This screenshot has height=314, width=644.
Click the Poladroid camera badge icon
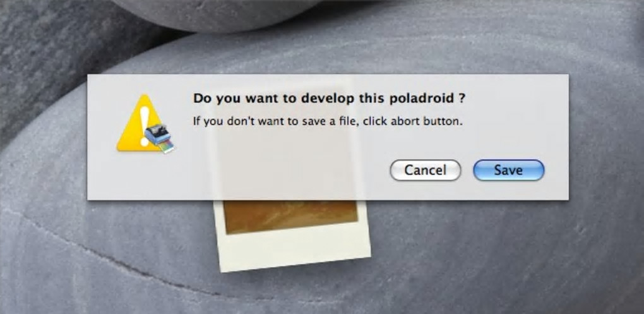160,138
